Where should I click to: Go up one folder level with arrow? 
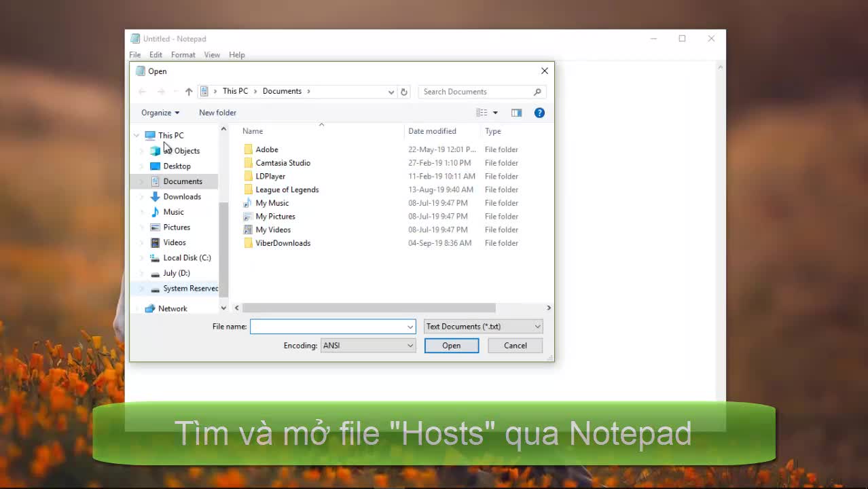189,92
